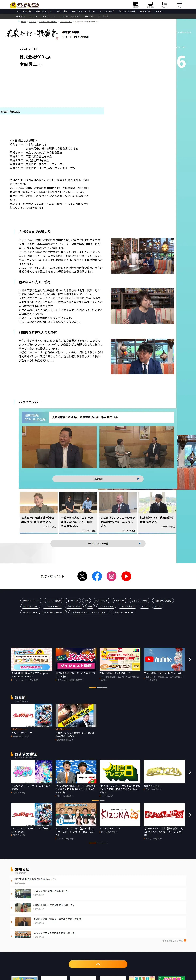Open アナウンサー in the sub navigation
This screenshot has width=196, height=980.
[x=49, y=16]
